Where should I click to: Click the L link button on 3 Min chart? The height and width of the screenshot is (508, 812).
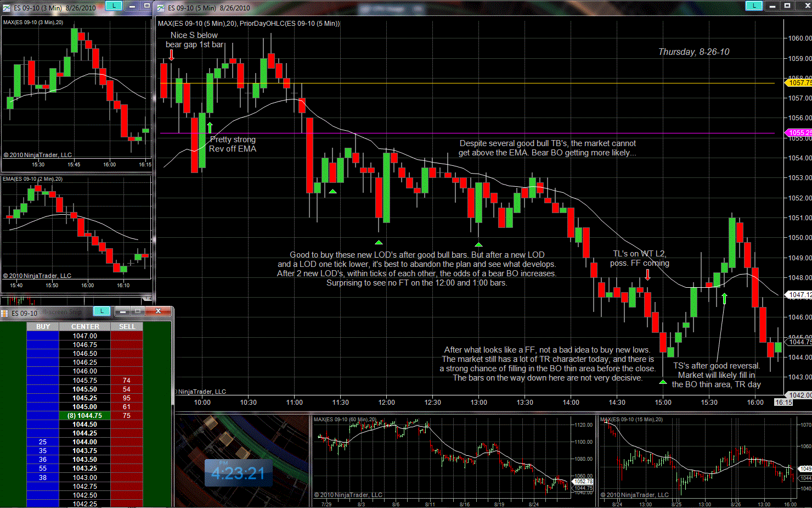click(x=114, y=5)
